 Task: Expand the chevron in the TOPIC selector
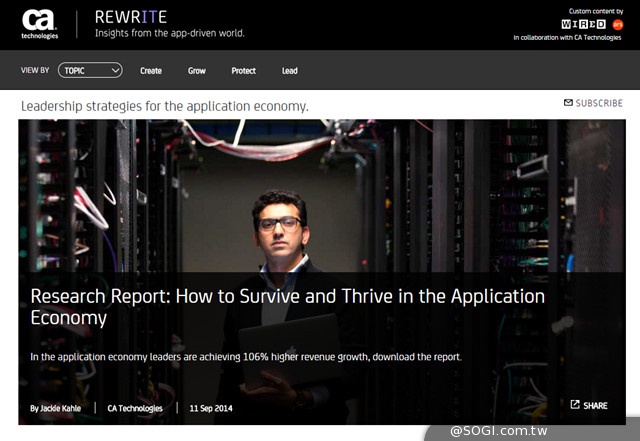coord(116,70)
